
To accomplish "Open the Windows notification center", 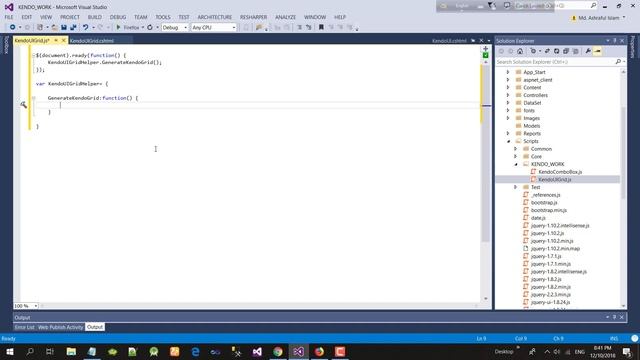I will click(x=627, y=351).
